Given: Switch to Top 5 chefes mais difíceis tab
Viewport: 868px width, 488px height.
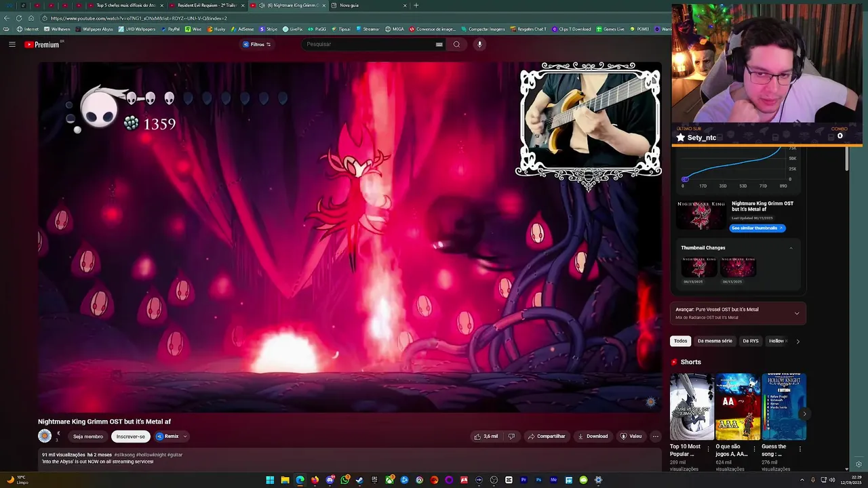Looking at the screenshot, I should click(126, 5).
